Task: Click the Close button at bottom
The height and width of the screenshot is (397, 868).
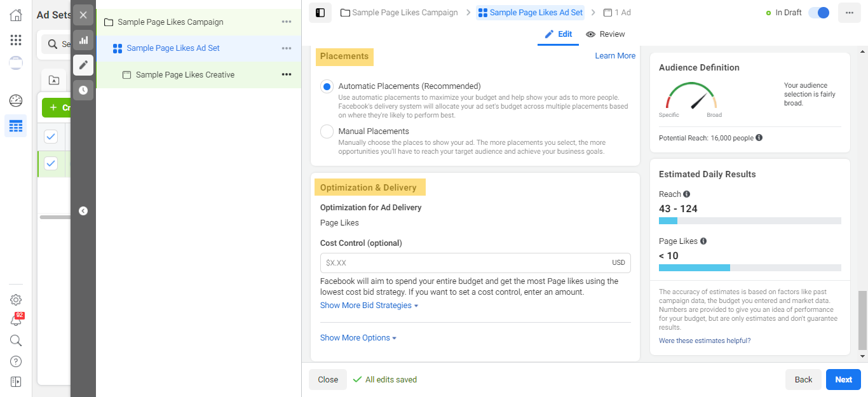Action: (x=328, y=380)
